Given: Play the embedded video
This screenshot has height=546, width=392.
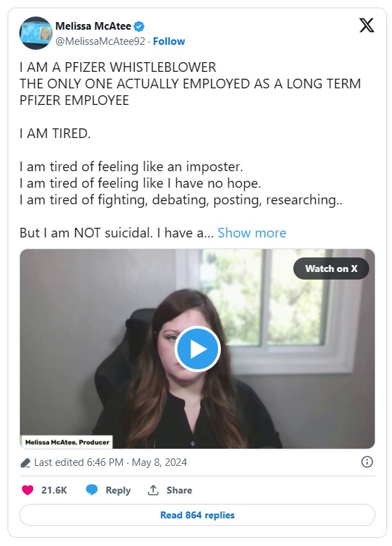Looking at the screenshot, I should (x=197, y=349).
